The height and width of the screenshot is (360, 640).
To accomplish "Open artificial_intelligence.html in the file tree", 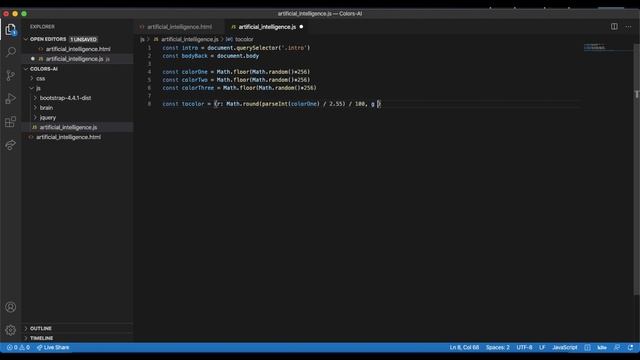I will coord(68,137).
